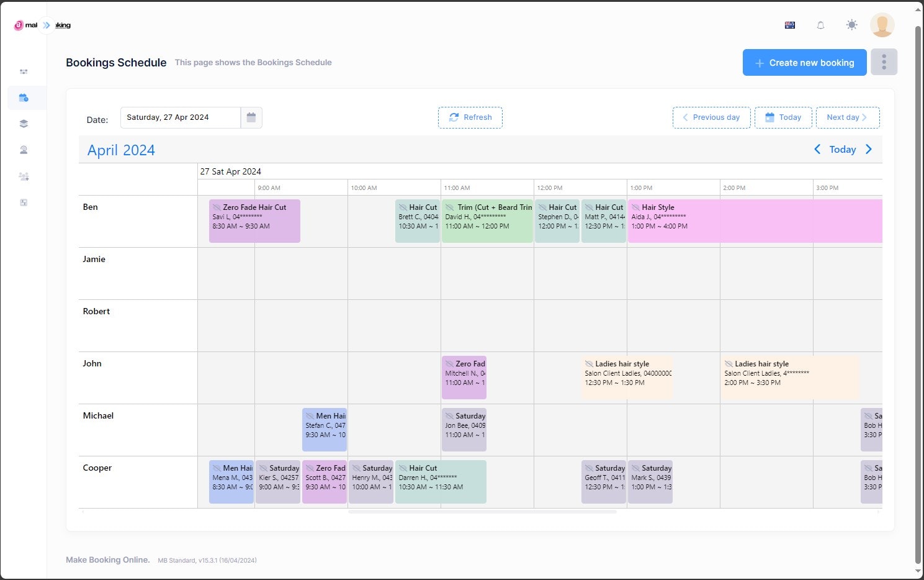Image resolution: width=924 pixels, height=580 pixels.
Task: Expand the sidebar with double-chevron button
Action: (47, 25)
